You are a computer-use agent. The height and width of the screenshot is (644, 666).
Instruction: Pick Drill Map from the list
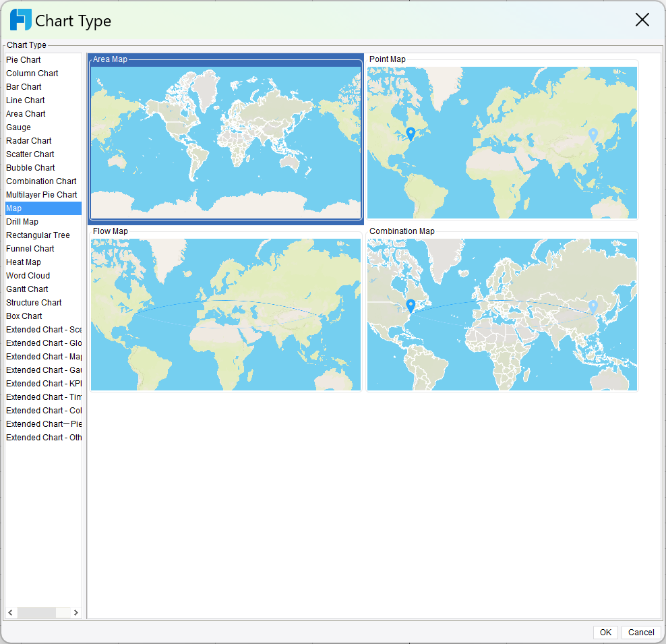22,222
